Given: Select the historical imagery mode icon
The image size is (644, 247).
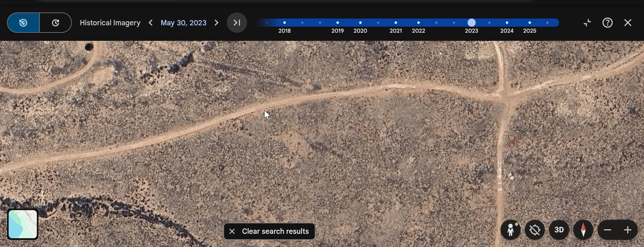Looking at the screenshot, I should pos(23,23).
